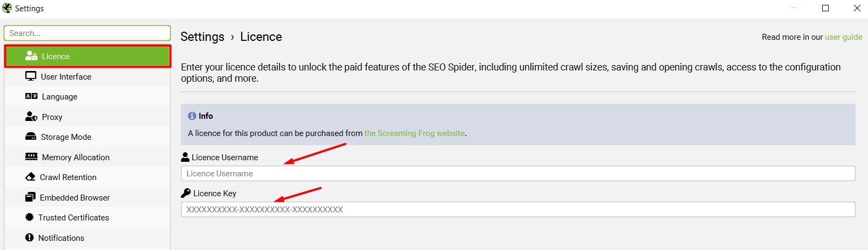The height and width of the screenshot is (250, 868).
Task: Click the Memory Allocation chip icon
Action: (x=31, y=157)
